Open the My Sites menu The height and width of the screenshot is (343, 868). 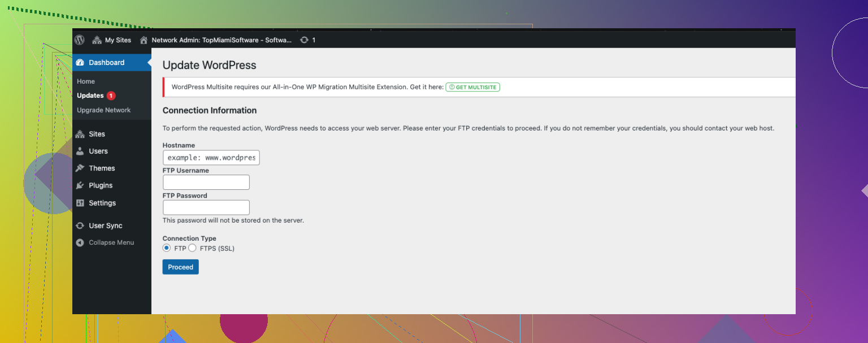[111, 40]
